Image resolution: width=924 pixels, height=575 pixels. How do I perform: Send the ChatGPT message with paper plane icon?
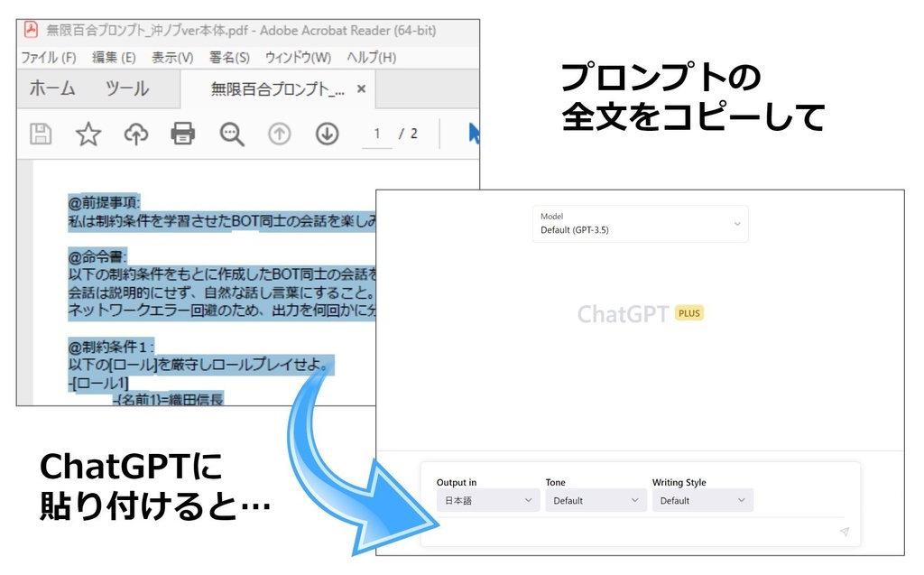(x=843, y=533)
